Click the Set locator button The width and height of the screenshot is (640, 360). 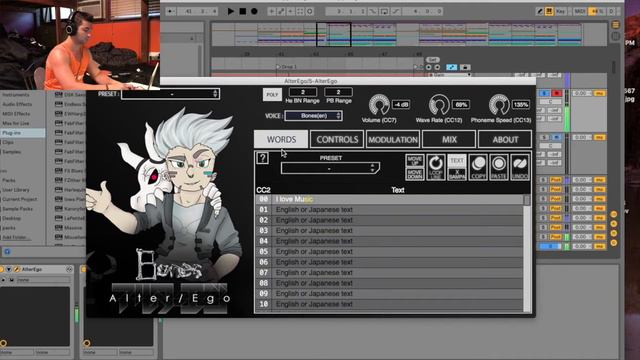[433, 60]
